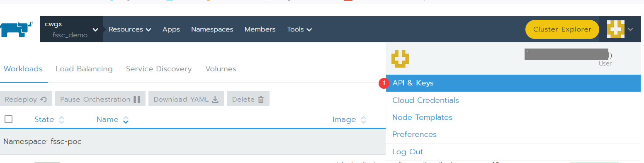This screenshot has width=644, height=163.
Task: Tick the select-all workloads checkbox
Action: (x=8, y=119)
